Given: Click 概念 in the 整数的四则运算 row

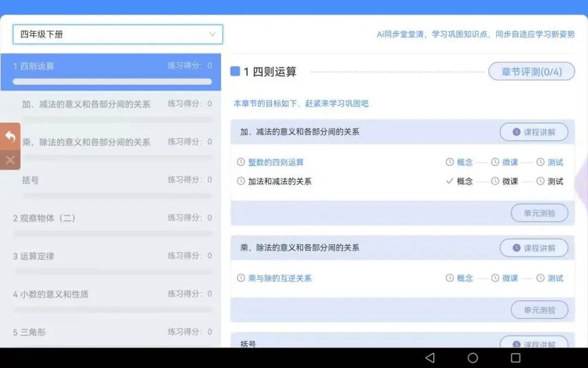Looking at the screenshot, I should (464, 162).
